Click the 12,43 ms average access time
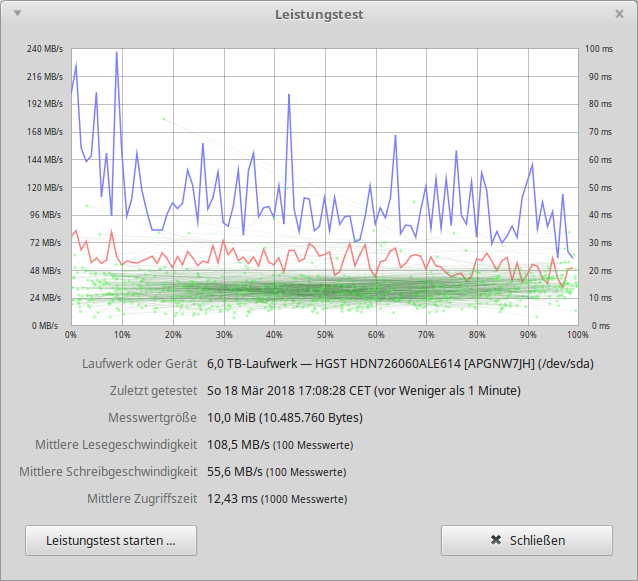 pyautogui.click(x=231, y=498)
